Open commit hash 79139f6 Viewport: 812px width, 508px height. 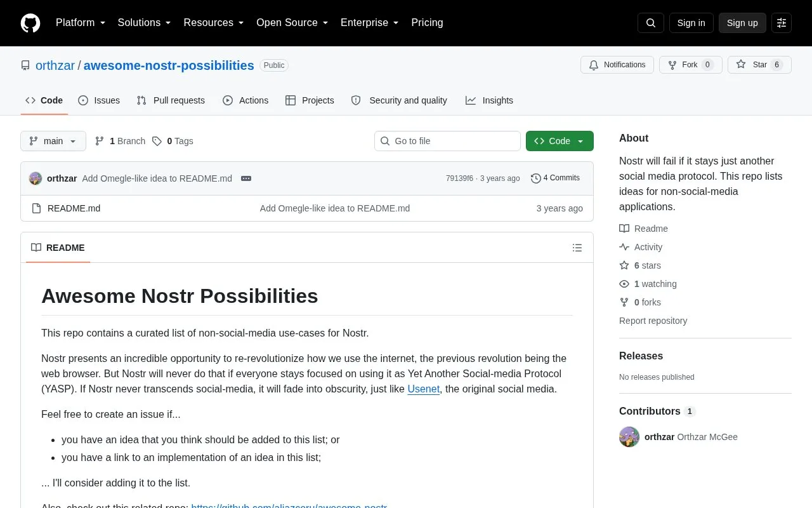[459, 178]
